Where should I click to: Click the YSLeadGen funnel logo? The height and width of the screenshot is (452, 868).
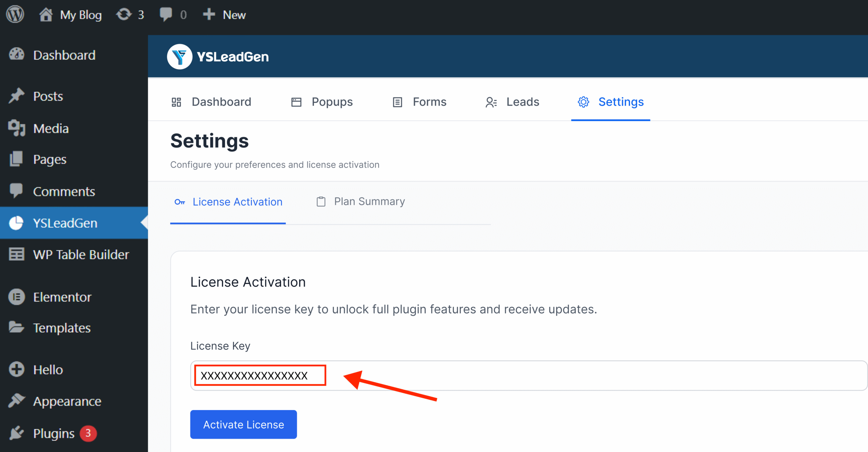pos(180,57)
